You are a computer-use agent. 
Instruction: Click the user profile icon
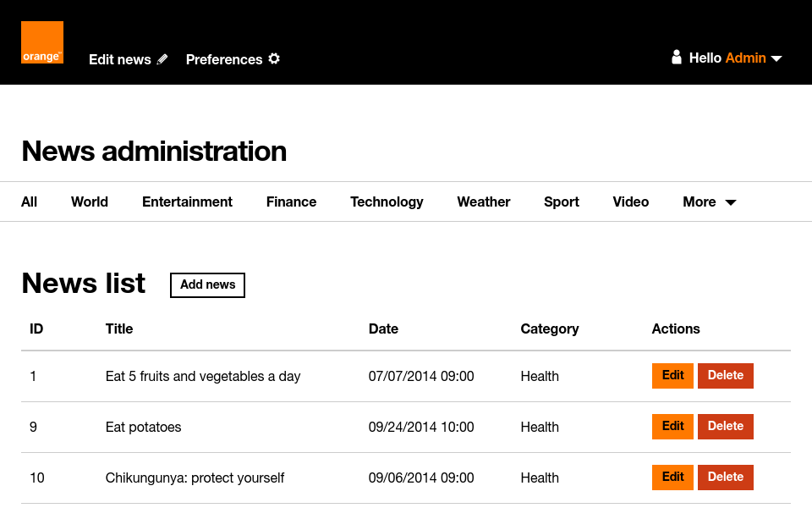coord(676,58)
